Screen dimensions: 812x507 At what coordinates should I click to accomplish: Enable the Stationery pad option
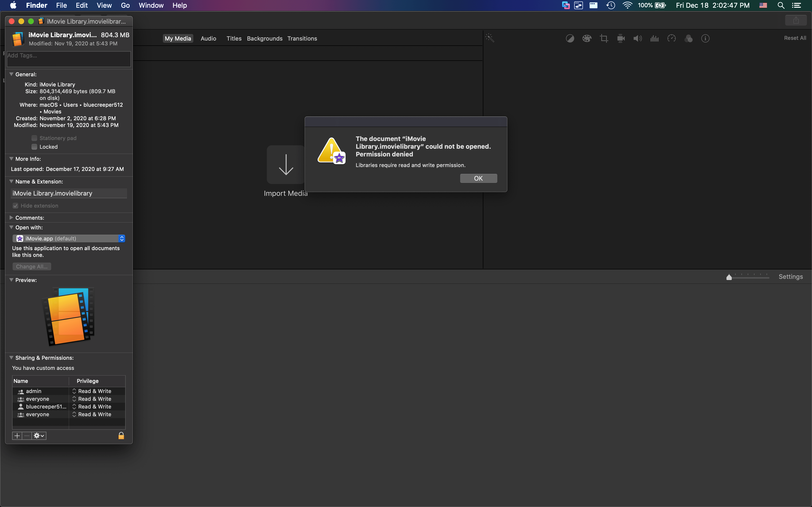coord(34,138)
